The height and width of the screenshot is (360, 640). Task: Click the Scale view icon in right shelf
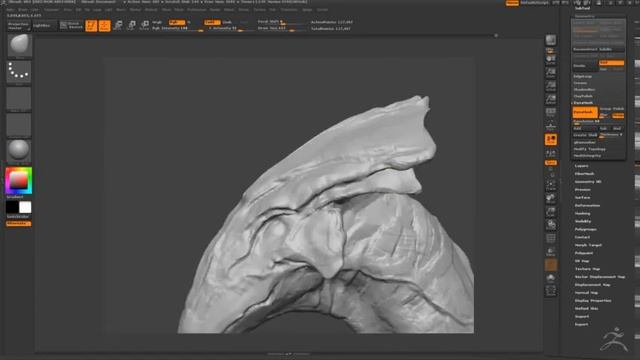coord(551,212)
